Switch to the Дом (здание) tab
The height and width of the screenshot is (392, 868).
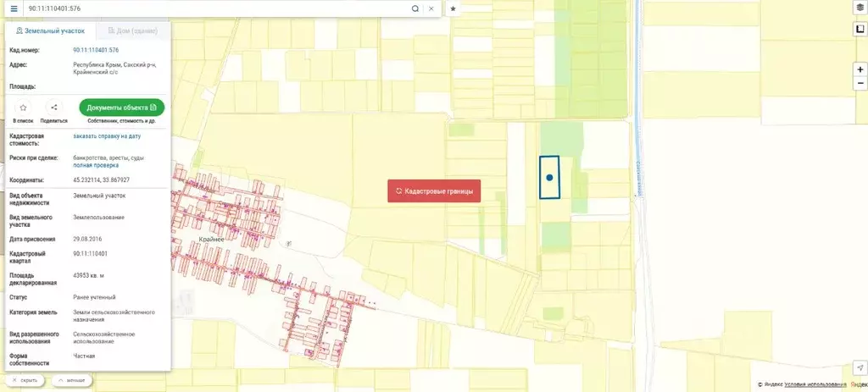133,31
